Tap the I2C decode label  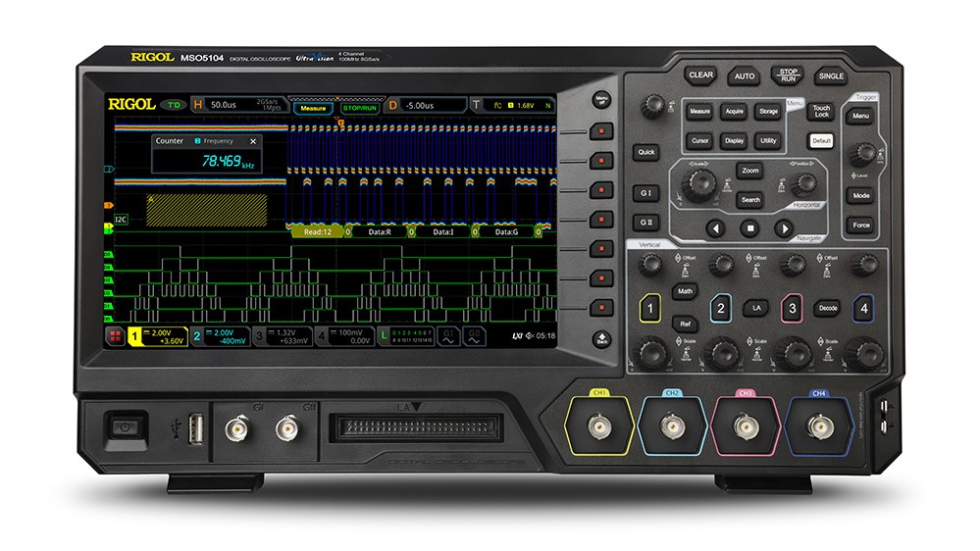coord(122,220)
